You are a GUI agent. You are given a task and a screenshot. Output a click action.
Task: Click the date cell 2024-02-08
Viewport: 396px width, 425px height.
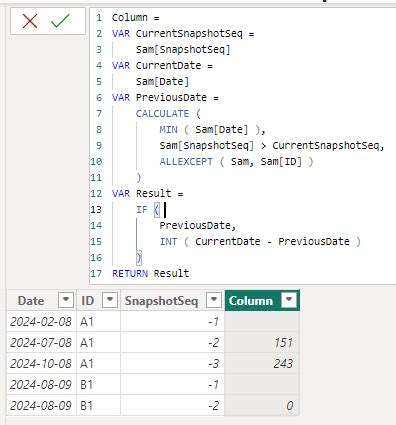click(41, 322)
